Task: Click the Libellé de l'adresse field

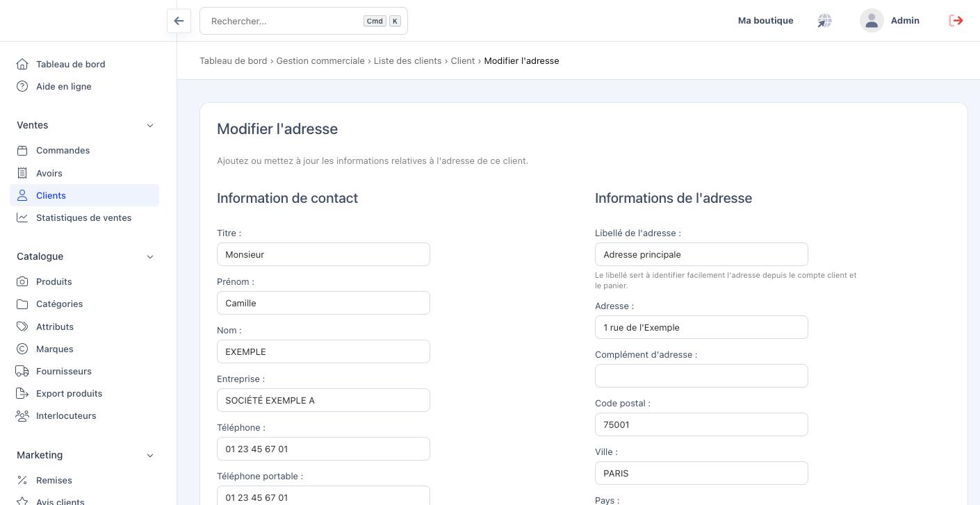Action: (701, 254)
